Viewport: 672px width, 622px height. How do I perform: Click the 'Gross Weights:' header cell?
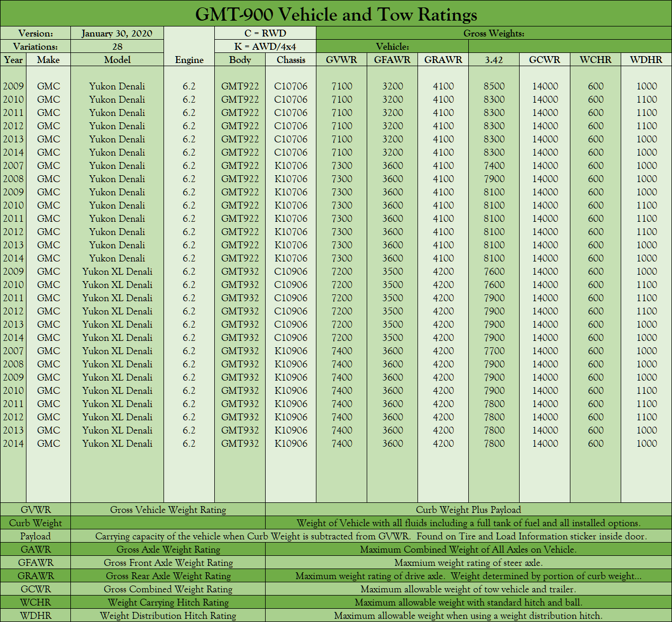pyautogui.click(x=494, y=33)
